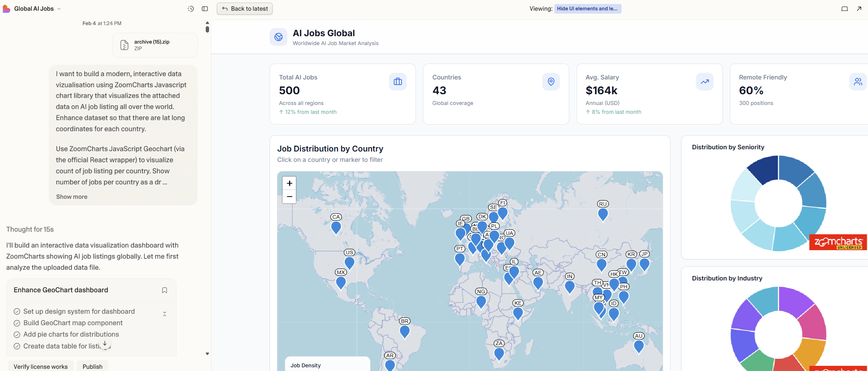This screenshot has height=371, width=868.
Task: Bookmark the Enhance GeoChart dashboard task
Action: pos(165,290)
